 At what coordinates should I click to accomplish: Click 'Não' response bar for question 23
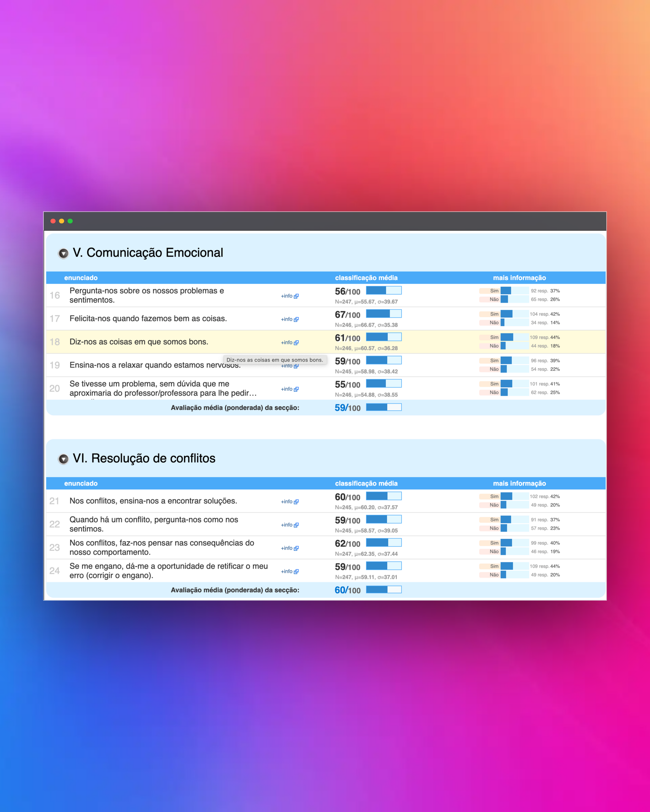click(514, 552)
